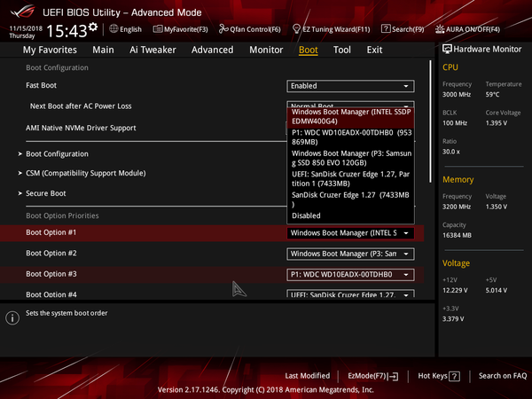Open the Boot Option #3 dropdown
The width and height of the screenshot is (532, 399).
point(350,275)
